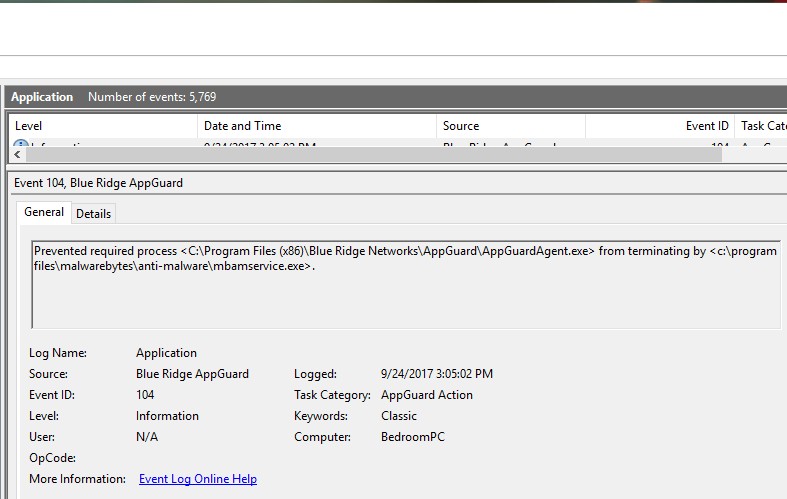This screenshot has width=787, height=499.
Task: Click the Source column header
Action: pos(511,126)
